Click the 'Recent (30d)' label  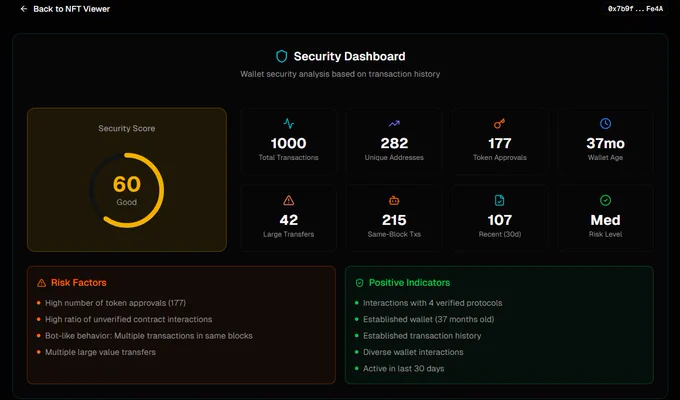coord(500,234)
